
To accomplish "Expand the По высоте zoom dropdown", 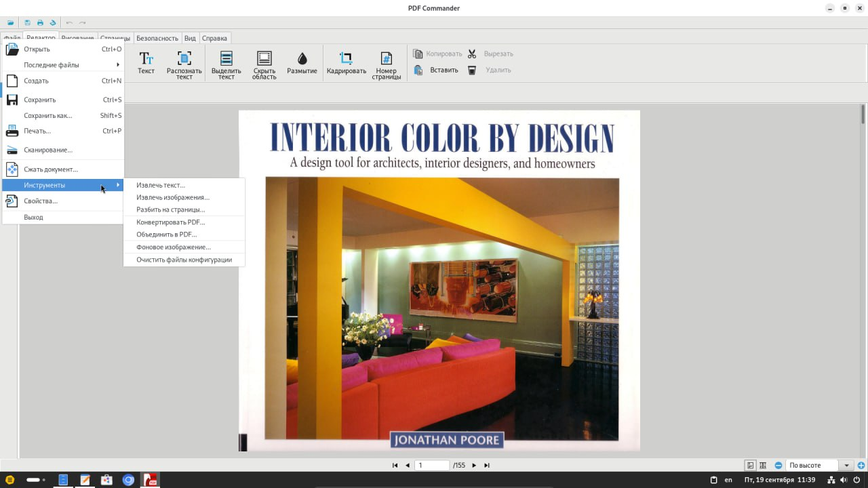I will (x=847, y=466).
